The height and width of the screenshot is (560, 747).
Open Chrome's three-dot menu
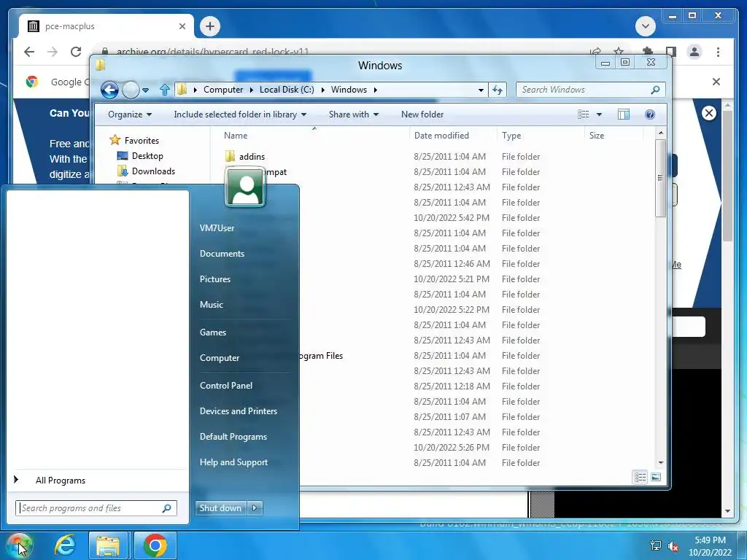tap(718, 52)
